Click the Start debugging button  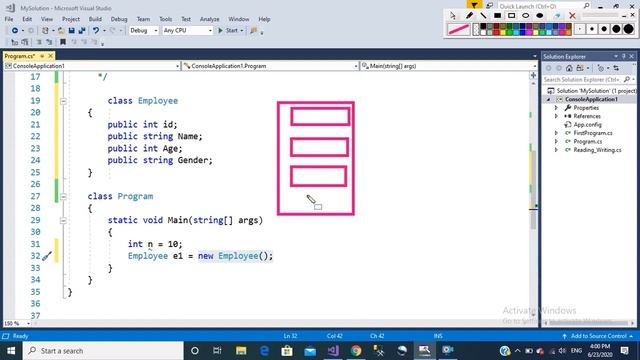(x=228, y=31)
